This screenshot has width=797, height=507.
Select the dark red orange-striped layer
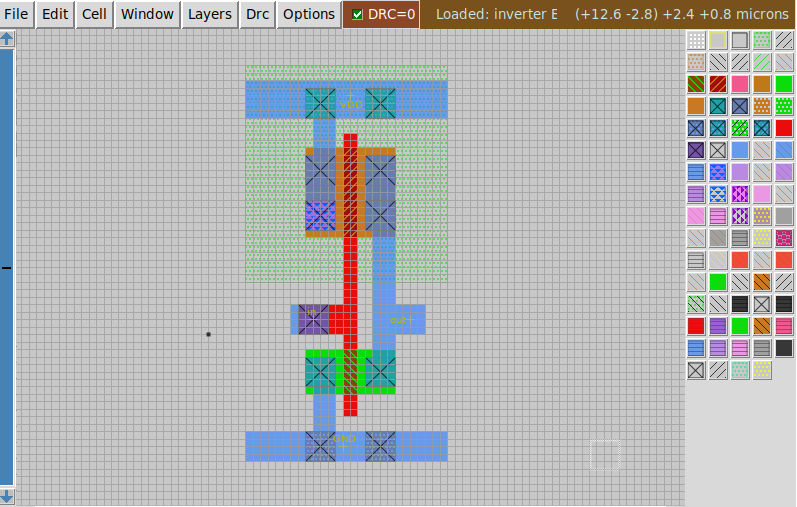pos(718,84)
